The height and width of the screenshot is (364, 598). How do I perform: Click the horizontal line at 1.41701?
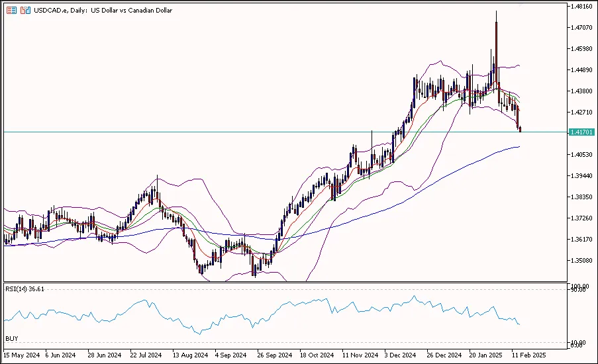click(x=265, y=132)
